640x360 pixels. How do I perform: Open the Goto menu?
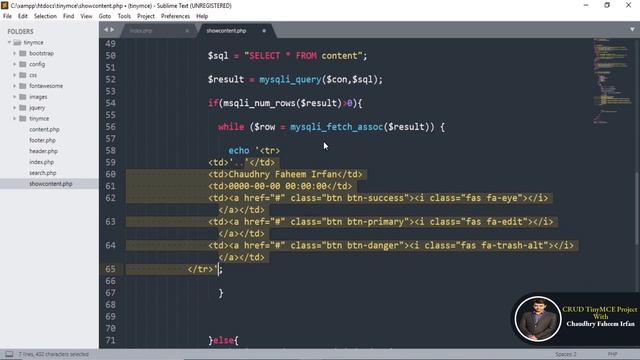105,16
